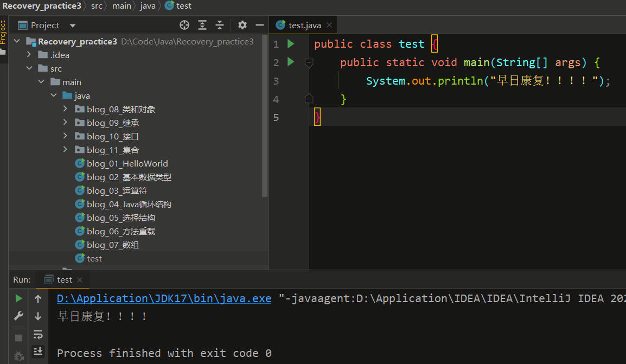This screenshot has width=626, height=364.
Task: Expand blog_08_类和对象 package
Action: [65, 108]
